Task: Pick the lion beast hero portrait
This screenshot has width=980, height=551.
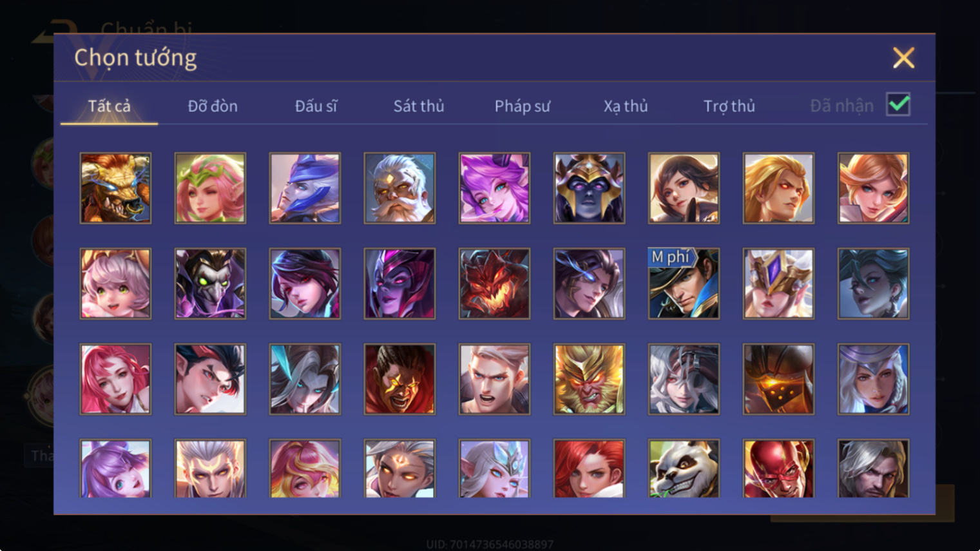Action: (115, 188)
